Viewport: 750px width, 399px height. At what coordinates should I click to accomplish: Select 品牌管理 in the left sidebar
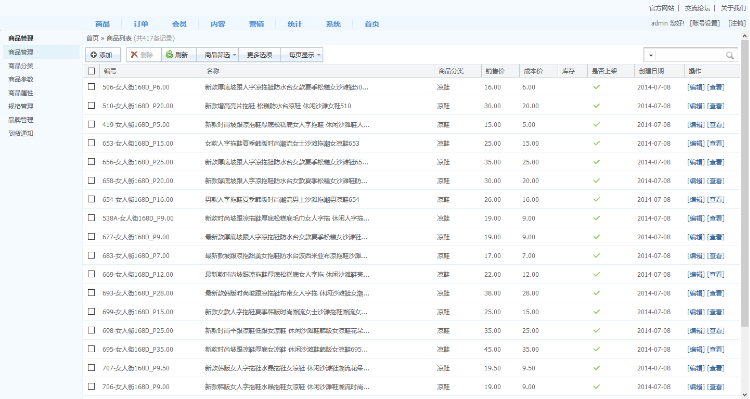(x=21, y=120)
